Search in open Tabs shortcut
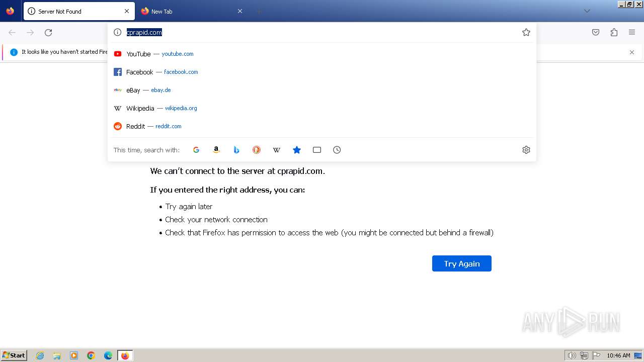 [317, 150]
